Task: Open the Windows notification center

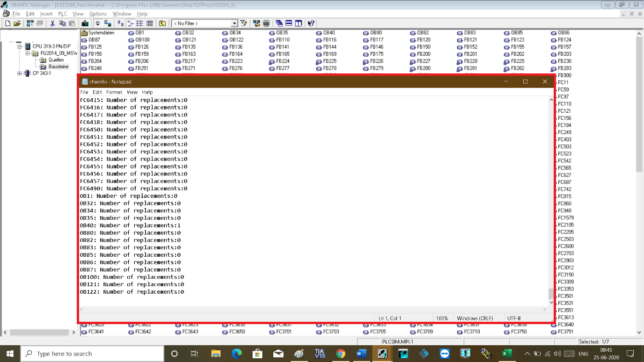Action: point(630,354)
